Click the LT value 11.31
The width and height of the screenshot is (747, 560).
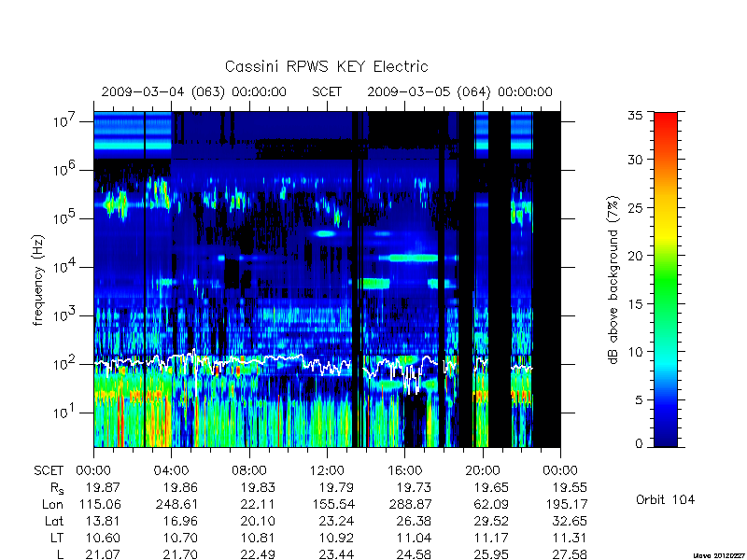[570, 538]
